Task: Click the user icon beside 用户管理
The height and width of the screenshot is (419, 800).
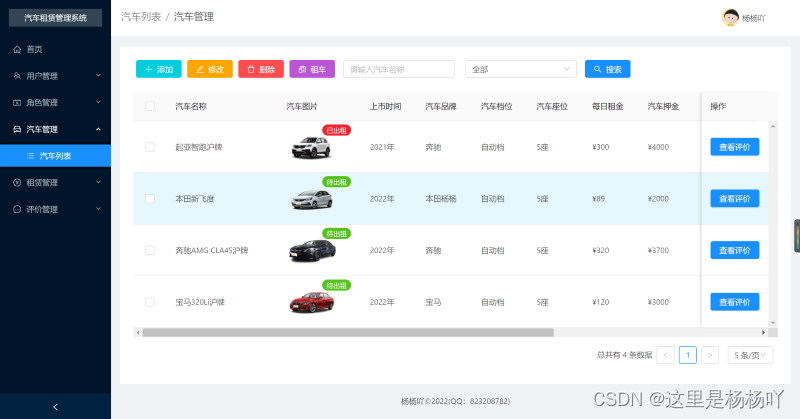Action: pyautogui.click(x=17, y=76)
